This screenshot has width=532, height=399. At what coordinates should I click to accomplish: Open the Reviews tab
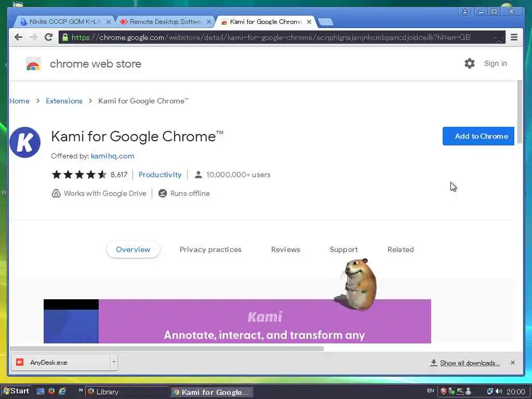[285, 249]
